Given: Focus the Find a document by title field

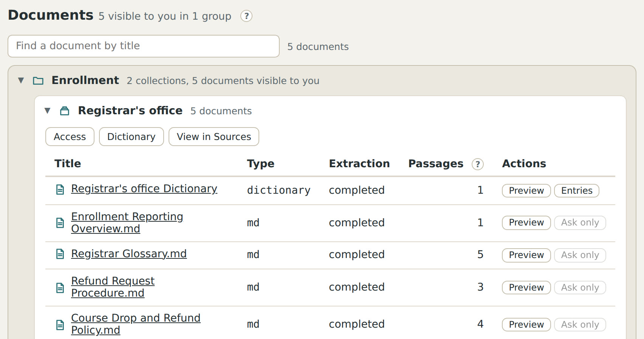Looking at the screenshot, I should 144,46.
